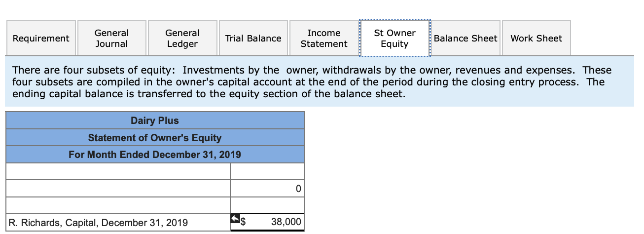Open the General Ledger tab

pyautogui.click(x=182, y=38)
